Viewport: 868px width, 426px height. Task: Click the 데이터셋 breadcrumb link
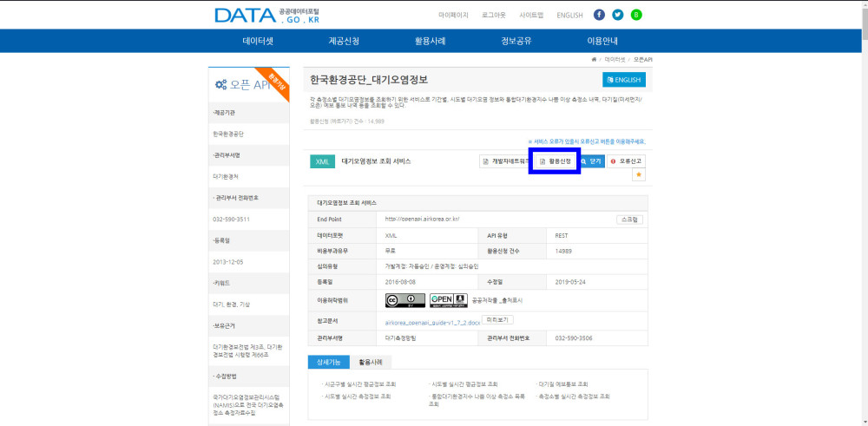click(615, 59)
